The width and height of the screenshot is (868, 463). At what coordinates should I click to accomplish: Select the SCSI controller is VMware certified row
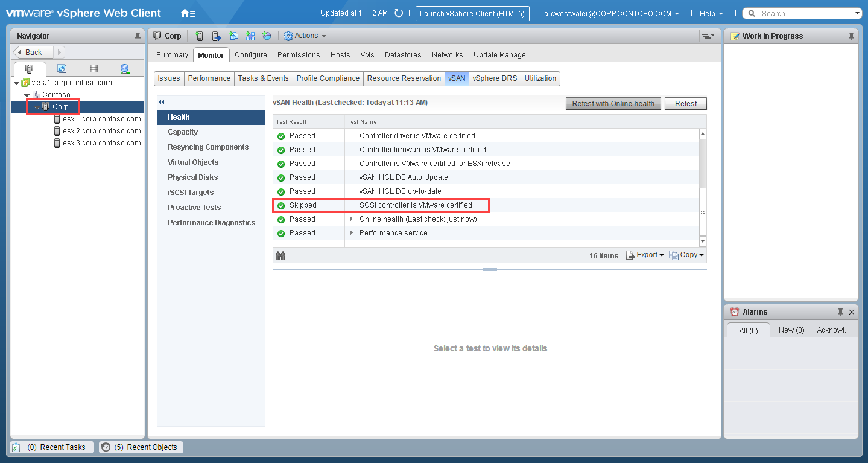tap(486, 205)
